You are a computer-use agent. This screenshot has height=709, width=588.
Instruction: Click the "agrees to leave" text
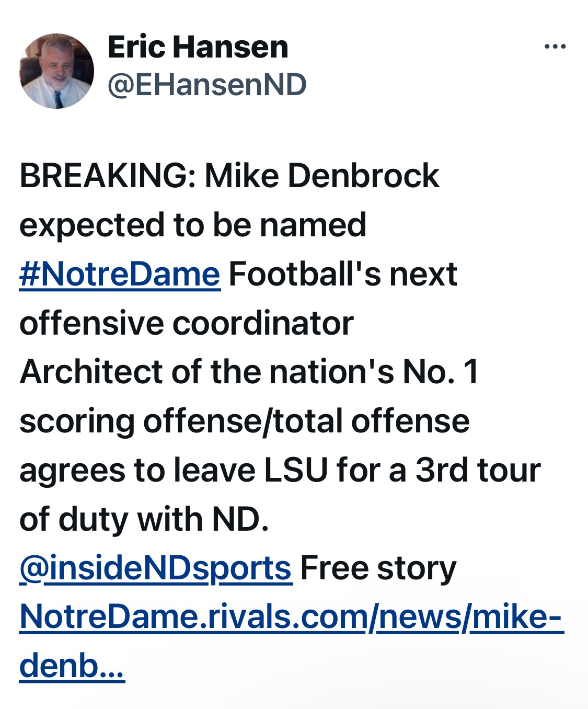point(137,471)
